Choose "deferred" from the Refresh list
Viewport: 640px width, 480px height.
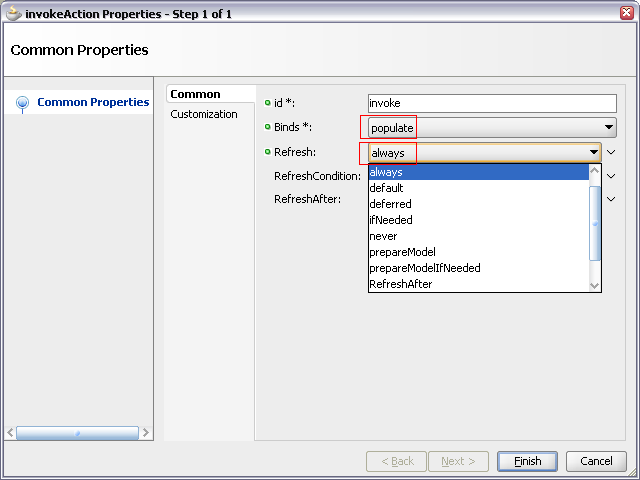point(390,204)
